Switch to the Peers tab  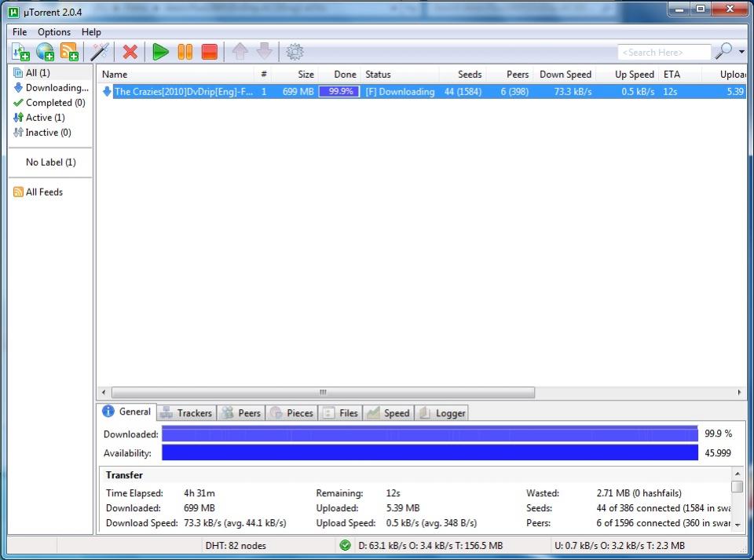tap(241, 413)
